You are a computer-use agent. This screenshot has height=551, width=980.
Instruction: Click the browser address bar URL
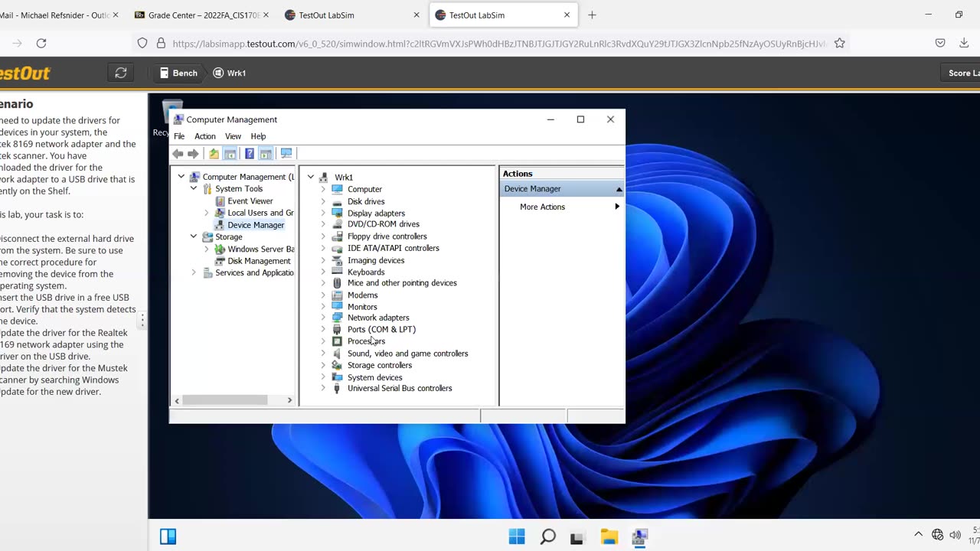(x=498, y=44)
